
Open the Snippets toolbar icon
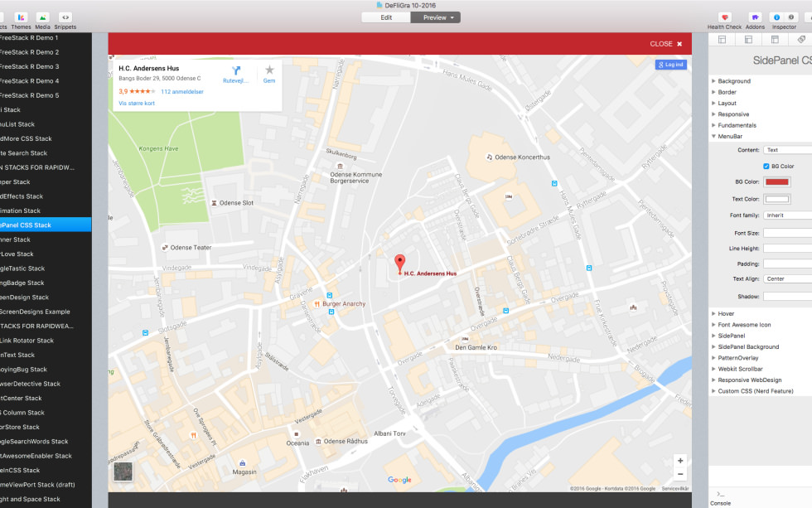coord(65,17)
